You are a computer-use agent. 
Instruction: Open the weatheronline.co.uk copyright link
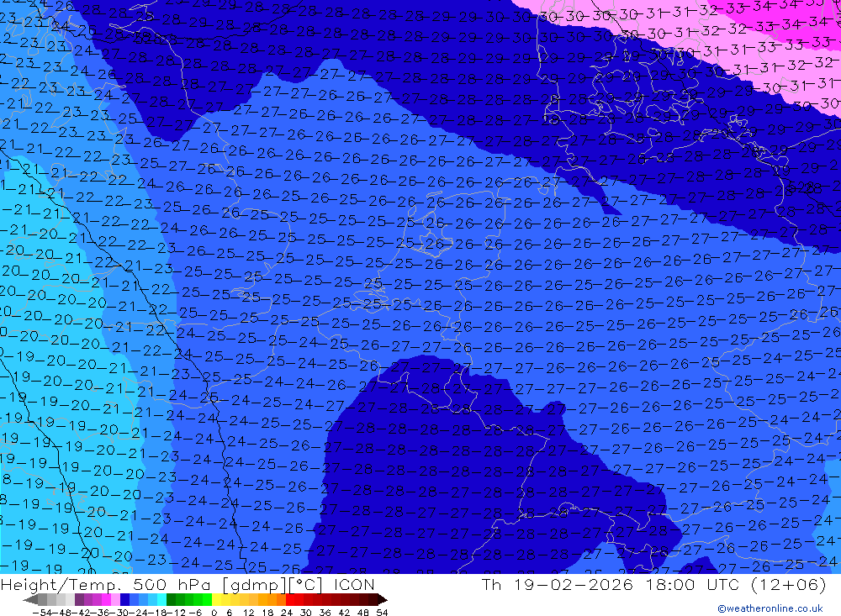tap(770, 608)
